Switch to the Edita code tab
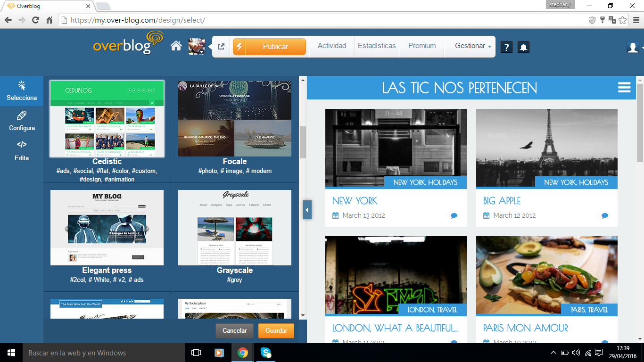Screen dimensions: 644x362 [x=22, y=151]
